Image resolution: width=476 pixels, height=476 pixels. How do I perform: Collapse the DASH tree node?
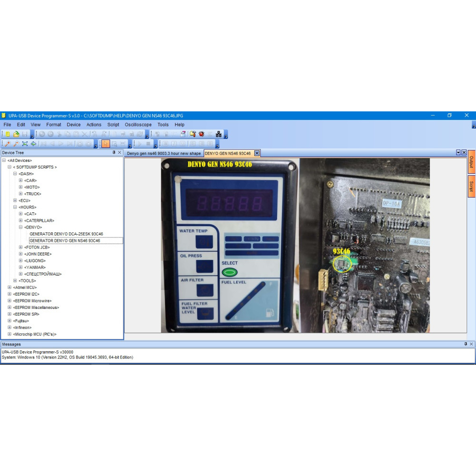pos(15,174)
